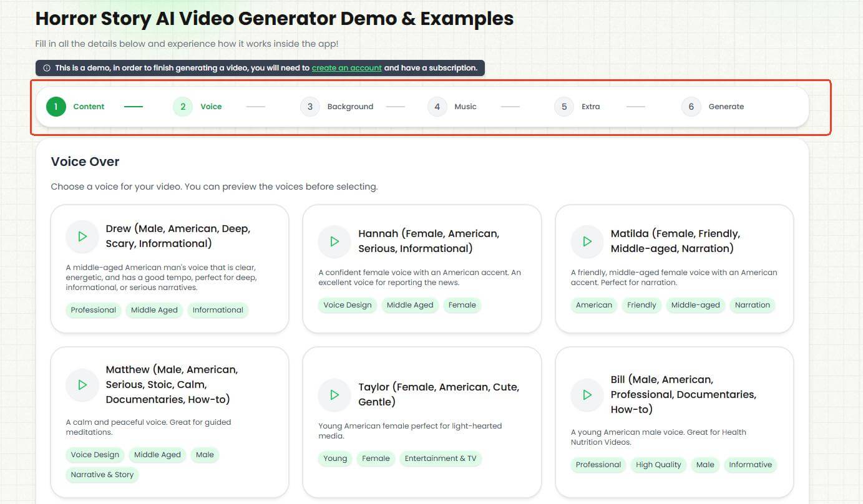The image size is (863, 504).
Task: Preview Matilda's voice sample
Action: coord(587,241)
